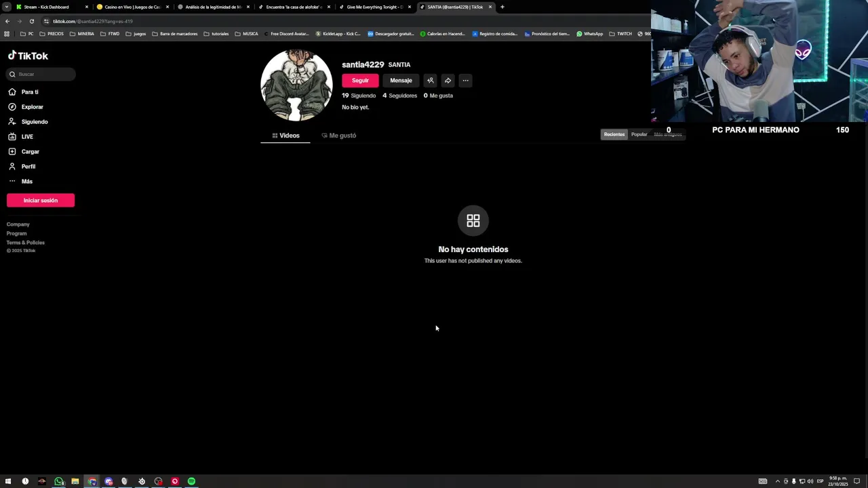This screenshot has width=868, height=488.
Task: Send message via Mensaje button
Action: pyautogui.click(x=401, y=80)
